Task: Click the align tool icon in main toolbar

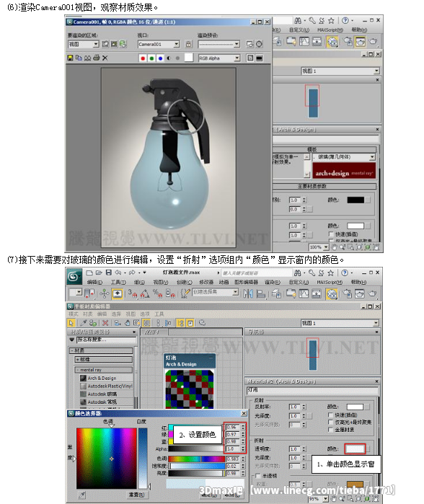Action: point(260,293)
